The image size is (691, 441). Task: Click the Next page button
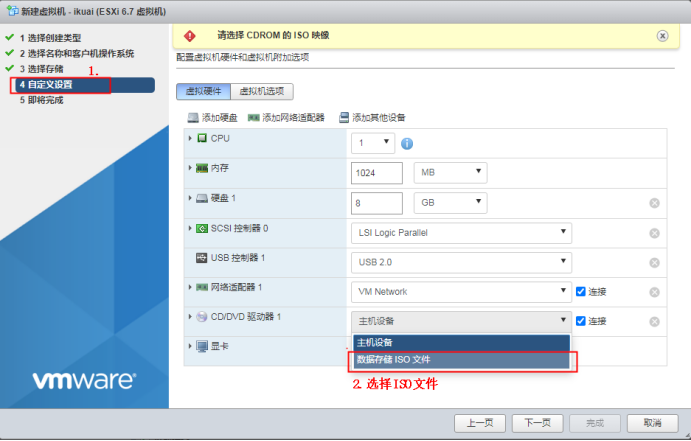[x=538, y=421]
